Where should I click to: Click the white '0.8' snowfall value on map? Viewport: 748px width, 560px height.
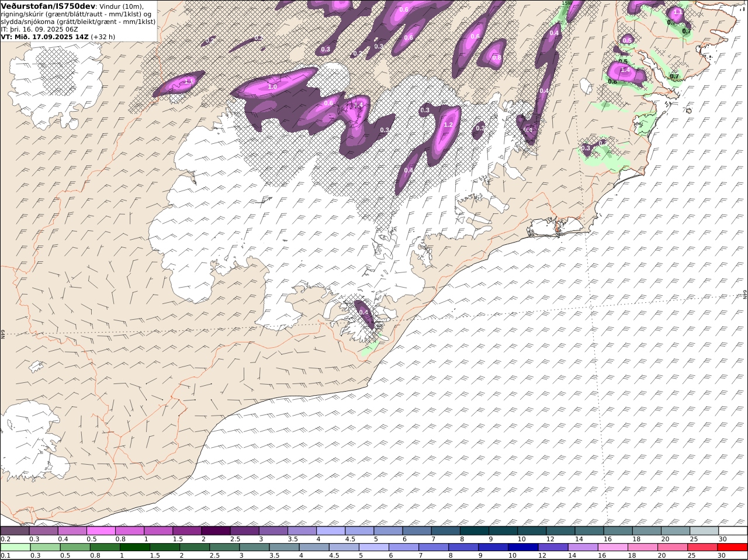pyautogui.click(x=496, y=58)
